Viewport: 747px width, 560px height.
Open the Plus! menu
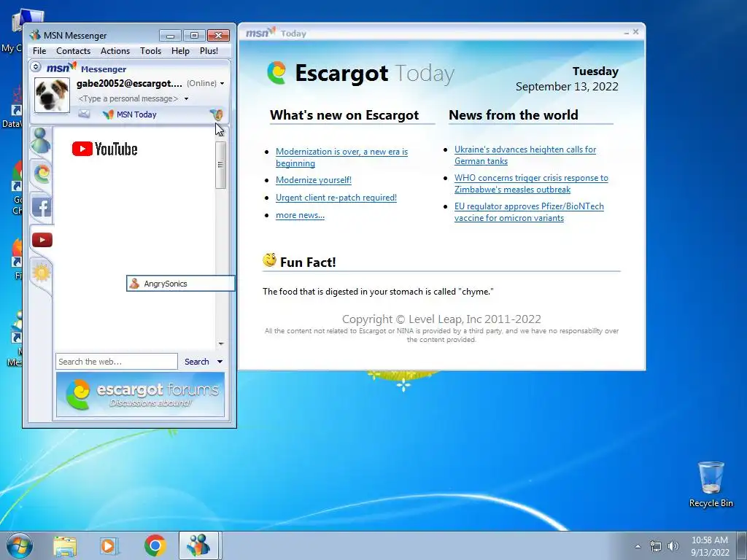(209, 51)
